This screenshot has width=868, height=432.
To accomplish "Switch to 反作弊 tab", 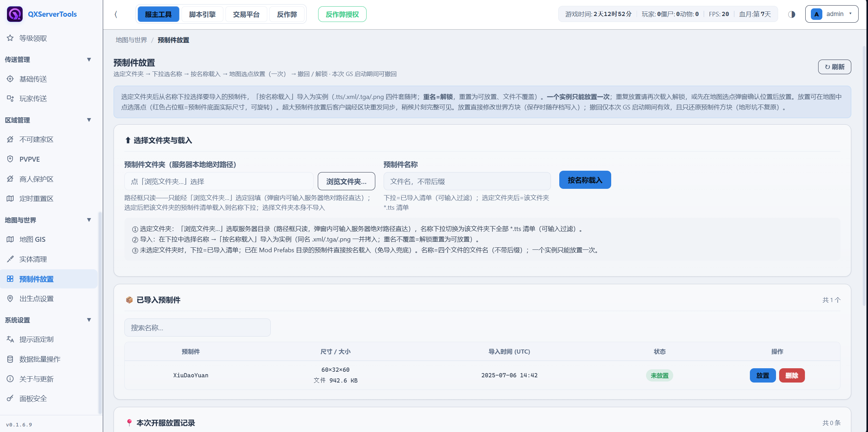I will tap(287, 14).
